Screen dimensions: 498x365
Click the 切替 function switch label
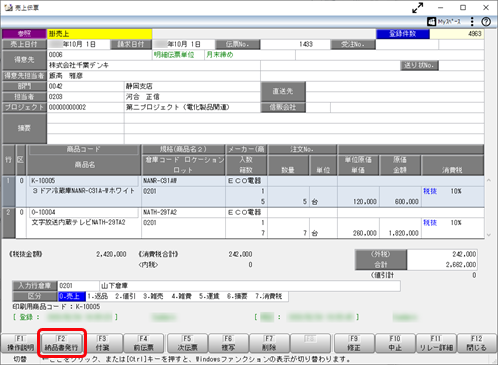(x=20, y=359)
